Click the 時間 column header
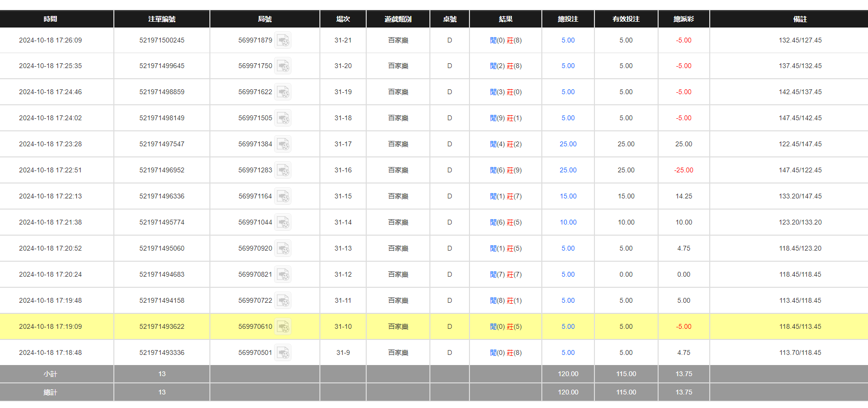The width and height of the screenshot is (868, 408). (50, 19)
